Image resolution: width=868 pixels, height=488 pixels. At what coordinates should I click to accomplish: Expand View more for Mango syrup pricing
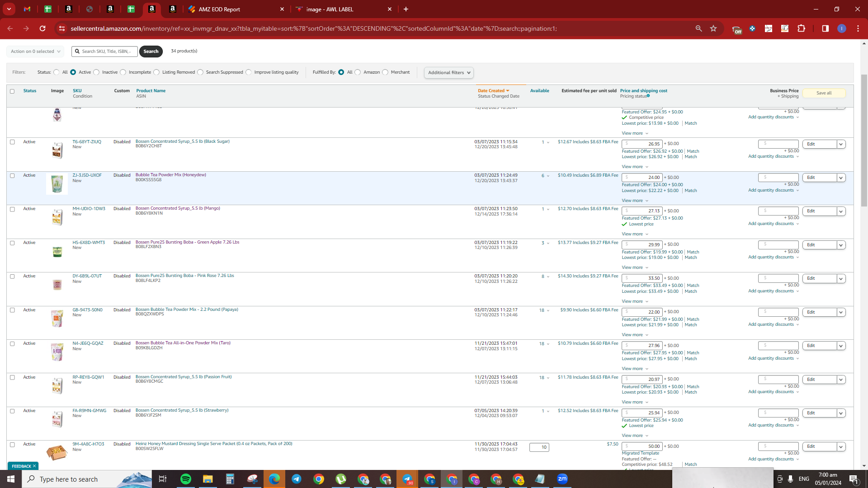click(635, 234)
